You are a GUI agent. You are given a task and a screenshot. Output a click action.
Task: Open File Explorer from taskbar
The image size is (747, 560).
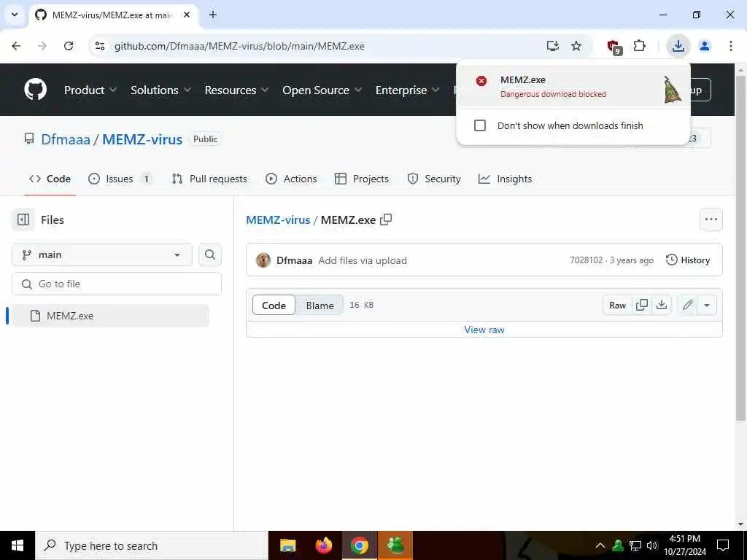[x=287, y=545]
